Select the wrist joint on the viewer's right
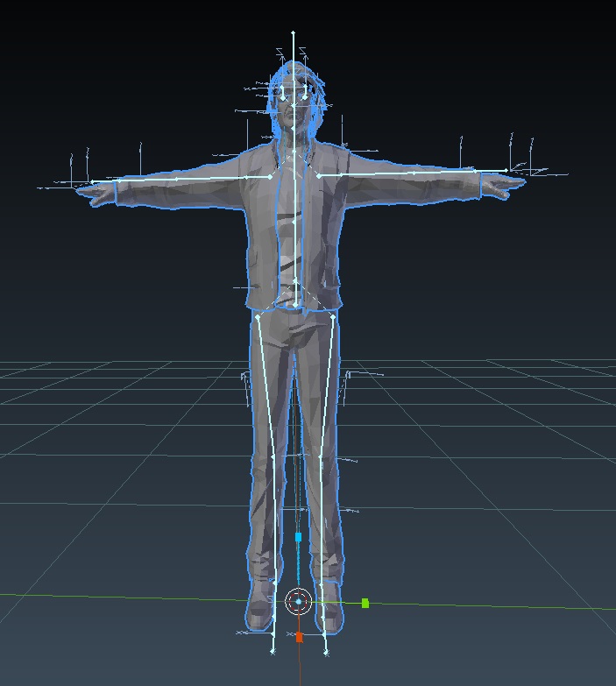Screen dimensions: 616x686 tap(475, 172)
